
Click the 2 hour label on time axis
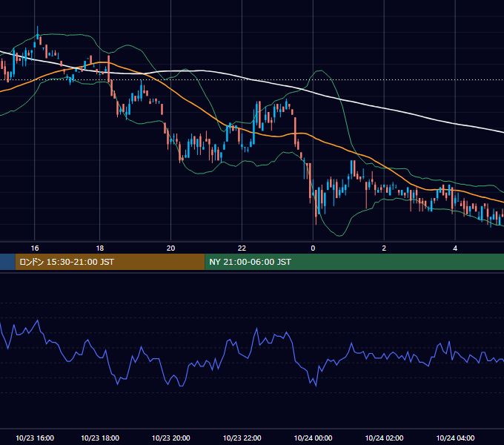tap(384, 248)
